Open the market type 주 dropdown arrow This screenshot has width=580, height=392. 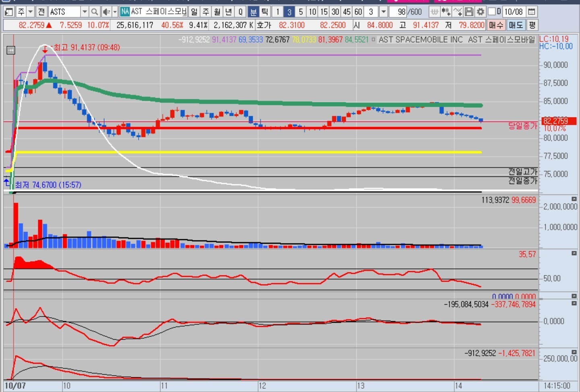tap(31, 12)
